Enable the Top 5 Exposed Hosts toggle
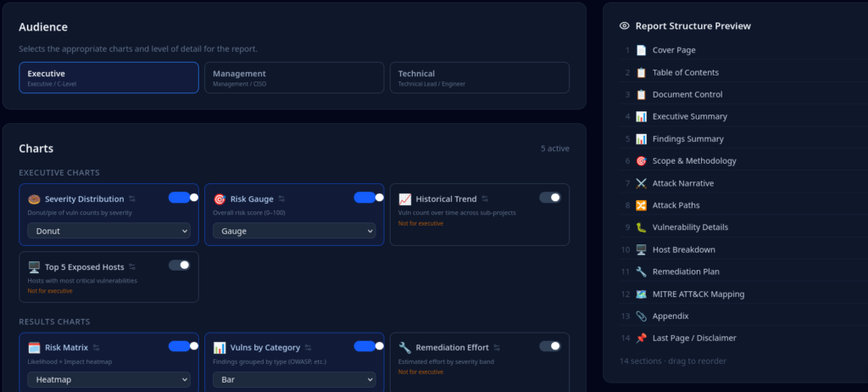 [179, 265]
